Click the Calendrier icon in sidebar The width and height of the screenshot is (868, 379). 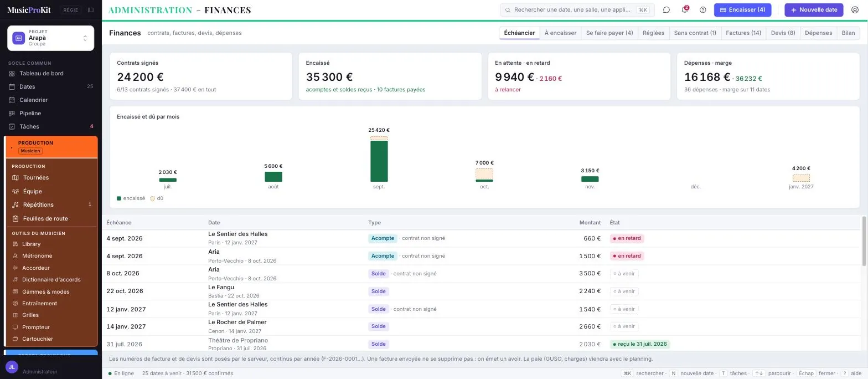click(x=12, y=100)
